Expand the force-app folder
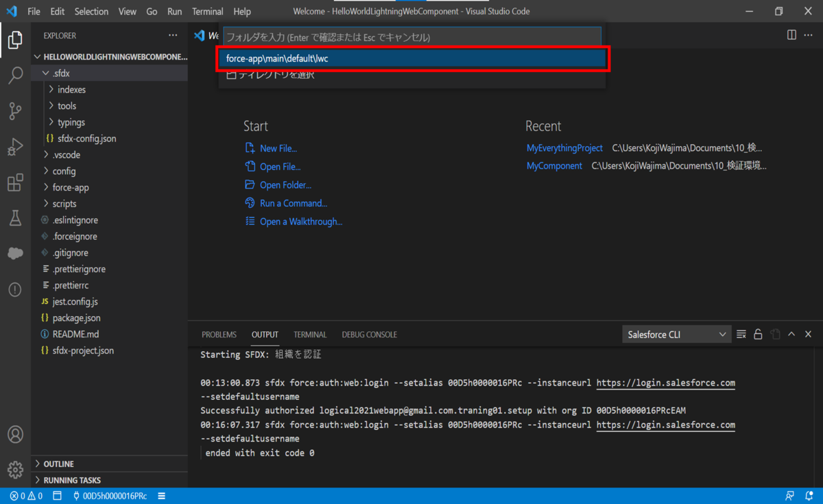This screenshot has height=504, width=823. [x=110, y=188]
